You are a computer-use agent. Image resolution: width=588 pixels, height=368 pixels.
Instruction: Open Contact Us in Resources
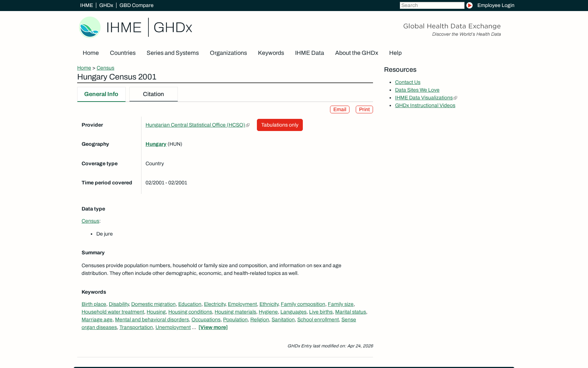click(408, 82)
